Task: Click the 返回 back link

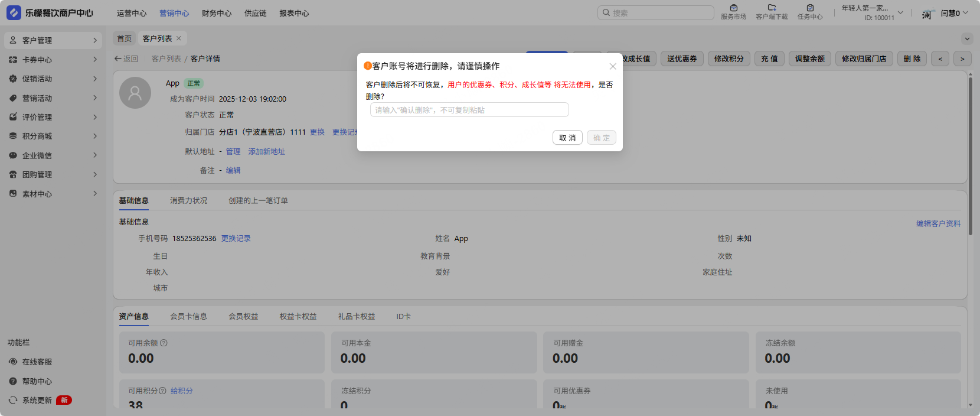Action: [x=126, y=59]
